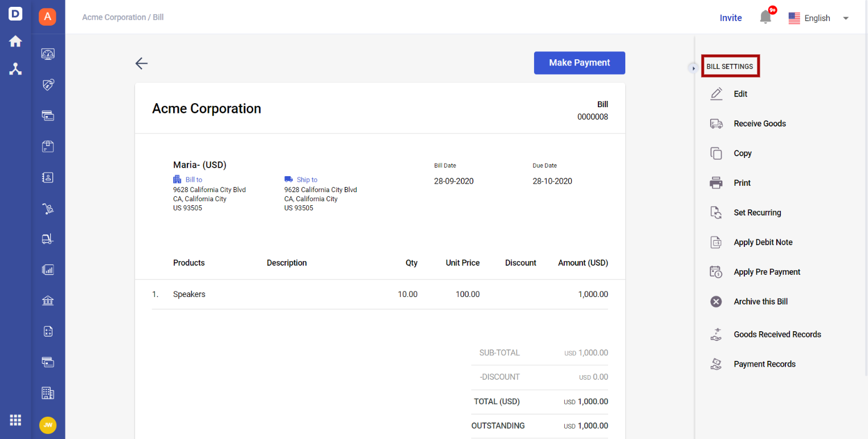Go to the home icon
This screenshot has width=868, height=439.
point(15,42)
